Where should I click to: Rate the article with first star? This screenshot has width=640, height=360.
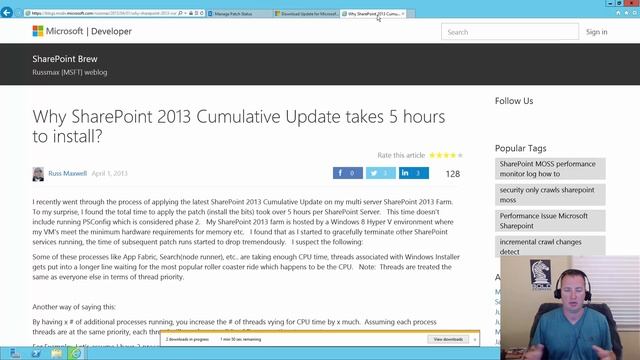point(432,155)
